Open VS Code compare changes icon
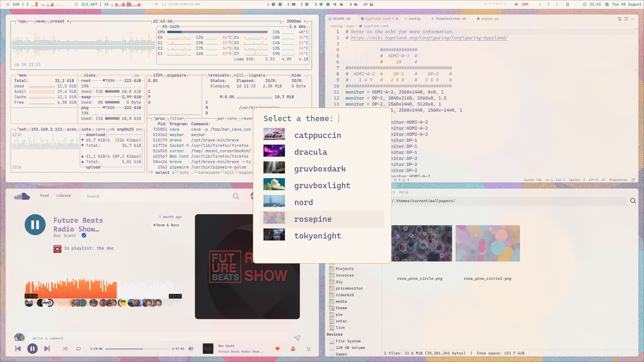The width and height of the screenshot is (644, 362). click(620, 19)
